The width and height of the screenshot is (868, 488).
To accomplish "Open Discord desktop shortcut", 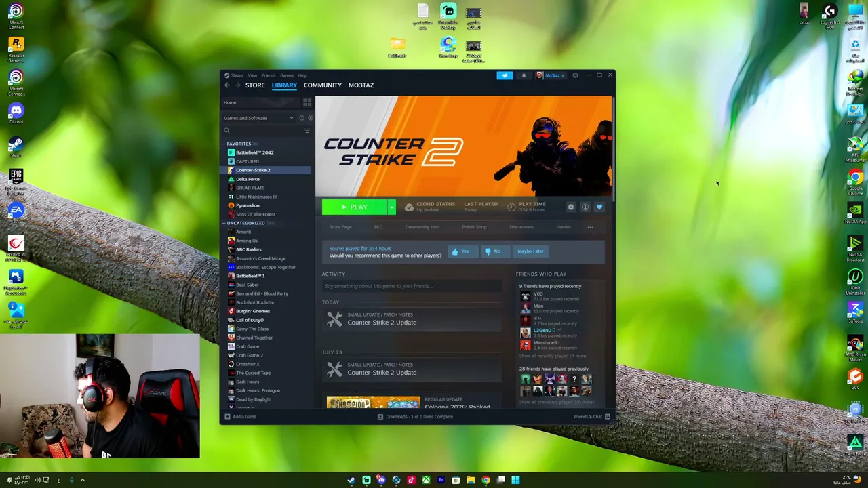I will pyautogui.click(x=16, y=113).
